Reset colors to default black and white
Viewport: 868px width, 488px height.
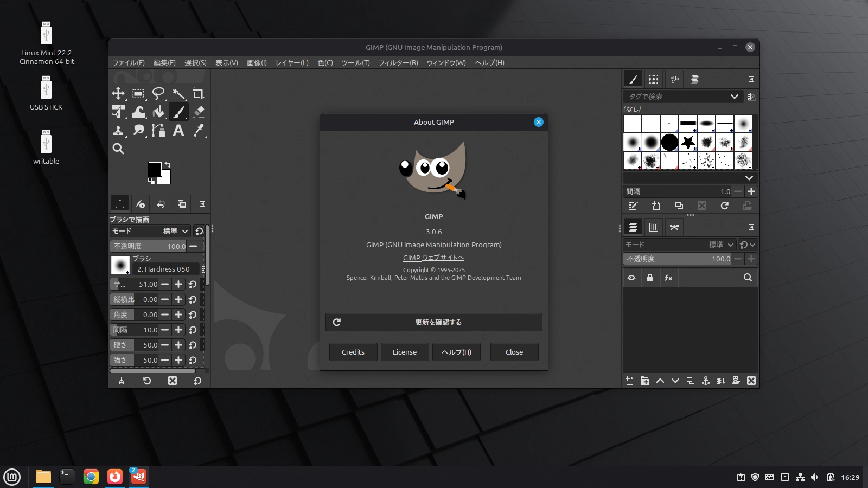point(151,181)
